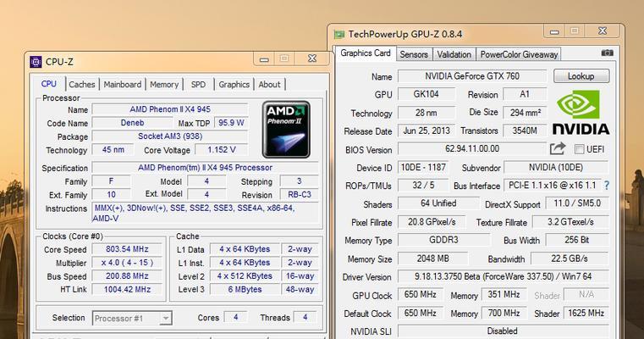
Task: Click the Bus Interface value PCI-E 1.1 x16
Action: tap(553, 185)
